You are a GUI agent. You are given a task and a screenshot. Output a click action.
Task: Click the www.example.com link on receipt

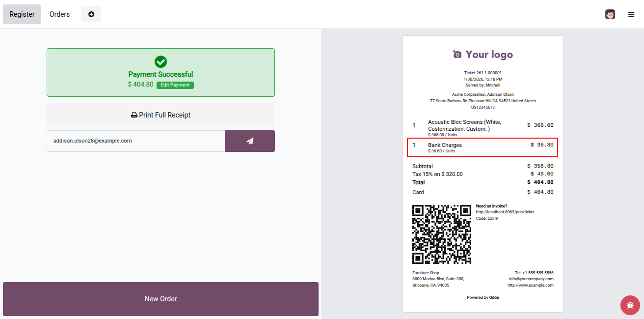click(x=531, y=285)
